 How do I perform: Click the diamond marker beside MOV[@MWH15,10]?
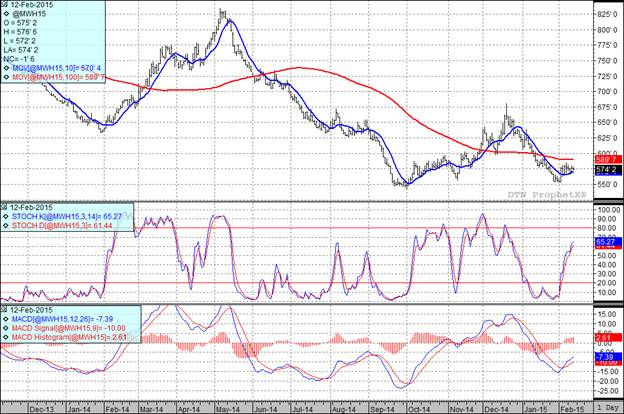[x=6, y=68]
